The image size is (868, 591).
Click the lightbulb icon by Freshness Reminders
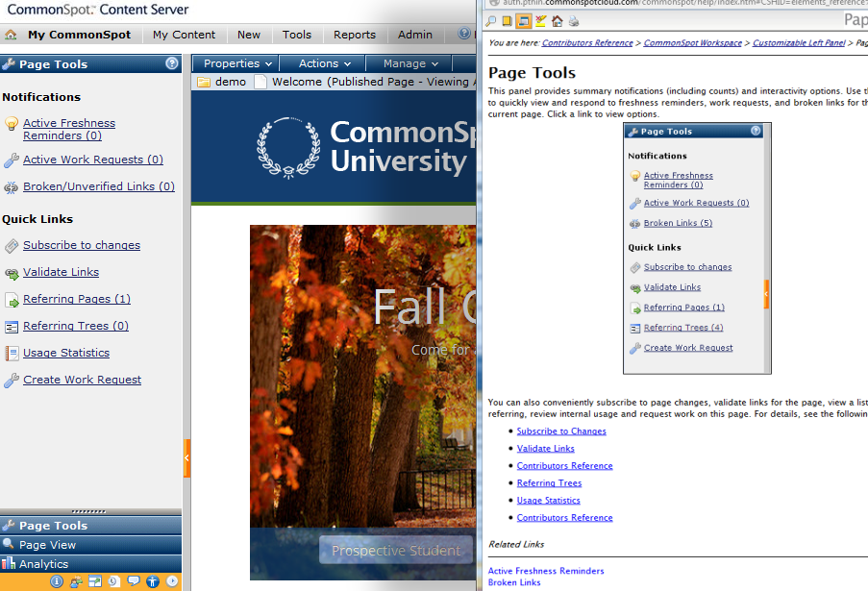(x=12, y=123)
